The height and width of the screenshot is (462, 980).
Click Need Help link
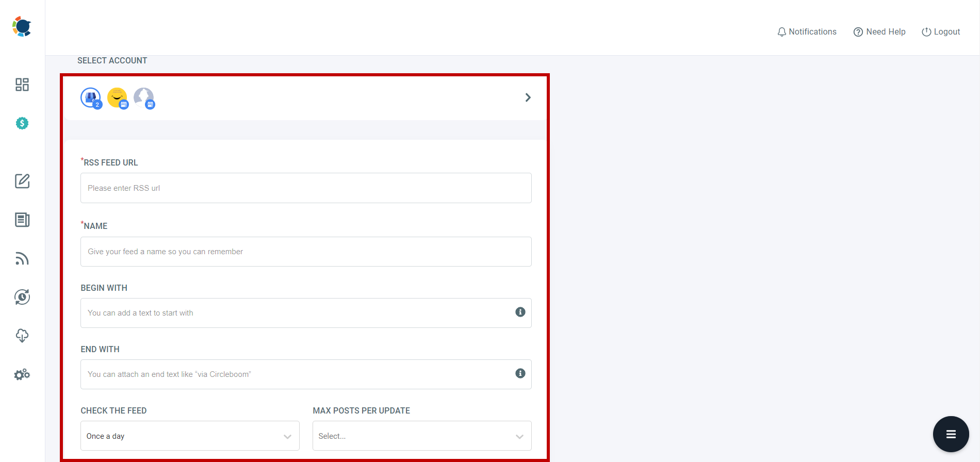(x=879, y=32)
